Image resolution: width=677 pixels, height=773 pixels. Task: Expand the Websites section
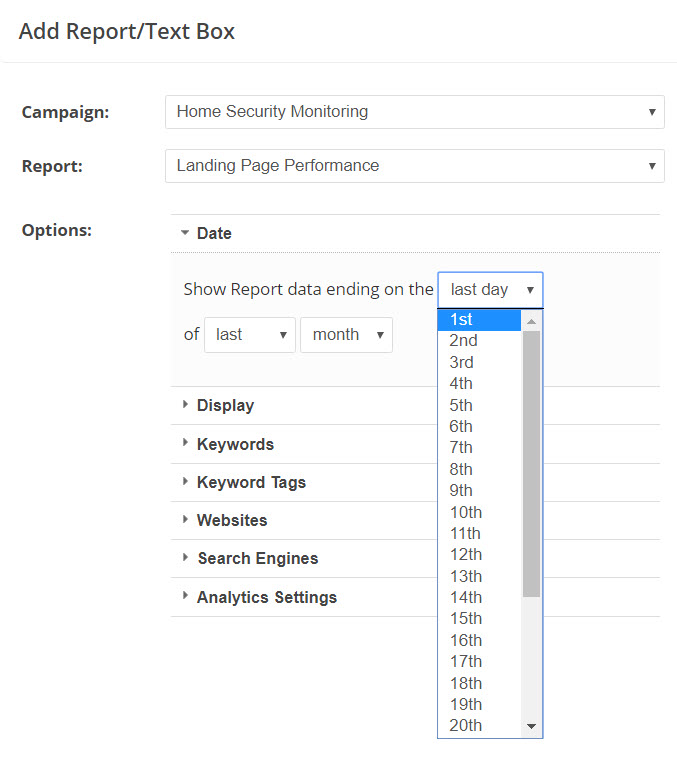pyautogui.click(x=232, y=520)
